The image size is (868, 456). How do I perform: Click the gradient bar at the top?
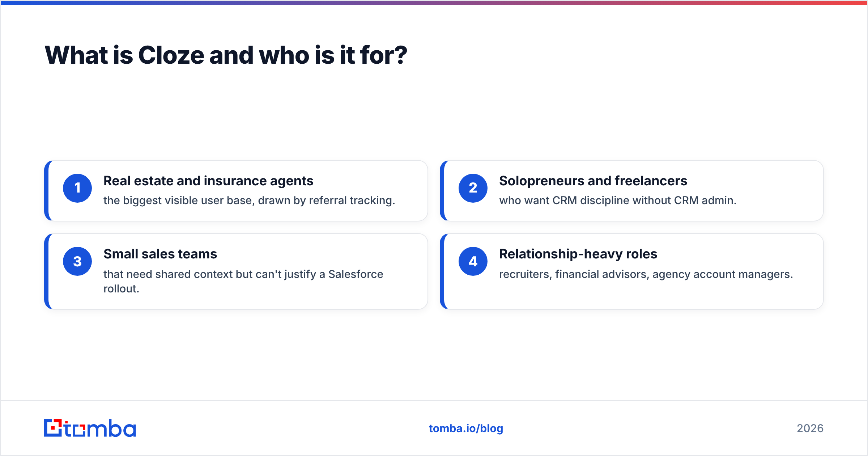pos(434,3)
